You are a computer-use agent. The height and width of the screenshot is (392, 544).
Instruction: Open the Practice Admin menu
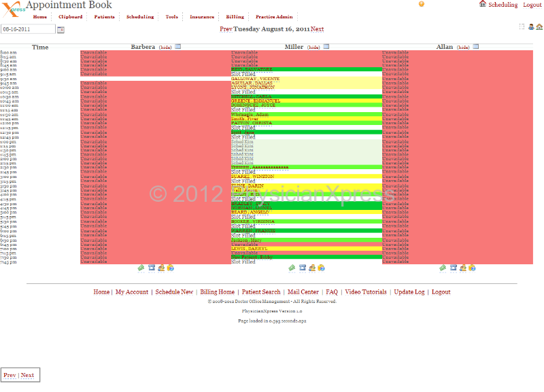[275, 17]
